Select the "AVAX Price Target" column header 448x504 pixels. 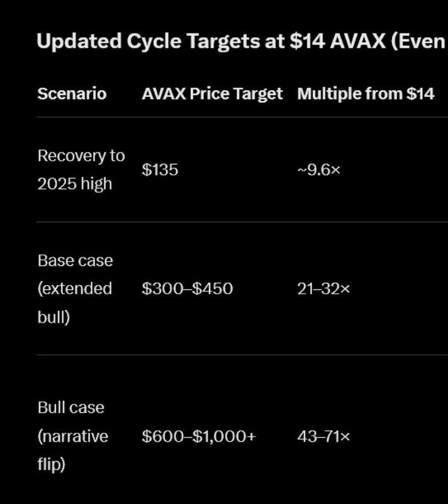pos(212,94)
